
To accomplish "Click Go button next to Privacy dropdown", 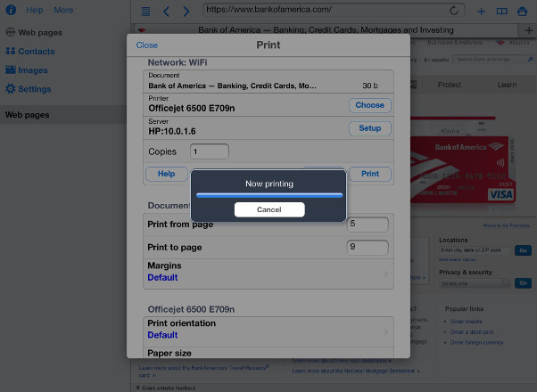I will (x=523, y=283).
